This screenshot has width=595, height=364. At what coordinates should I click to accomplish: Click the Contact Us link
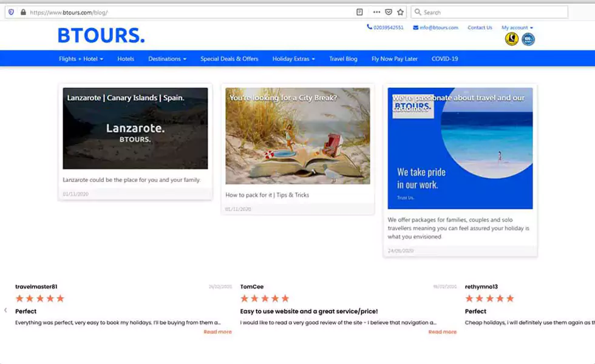coord(480,28)
